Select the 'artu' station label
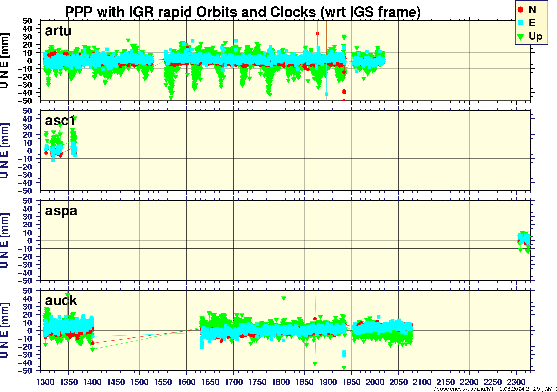 58,31
